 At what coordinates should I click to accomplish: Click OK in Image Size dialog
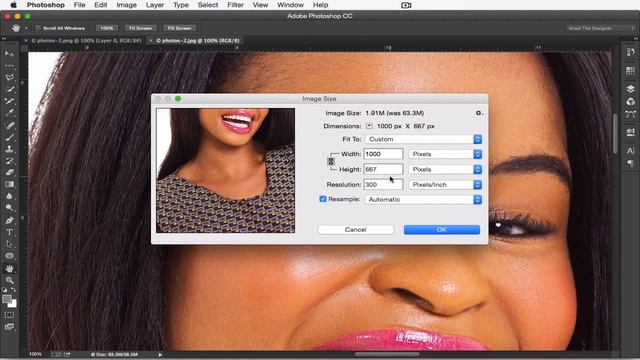(442, 230)
